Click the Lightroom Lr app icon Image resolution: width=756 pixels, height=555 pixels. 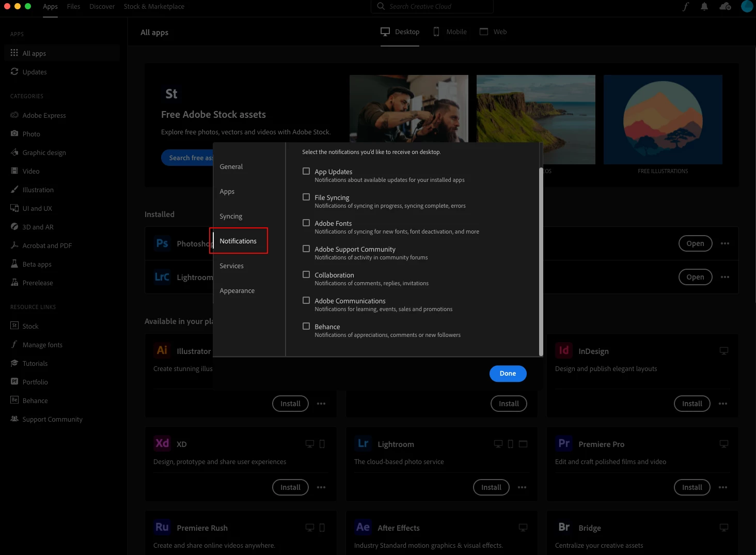[363, 443]
